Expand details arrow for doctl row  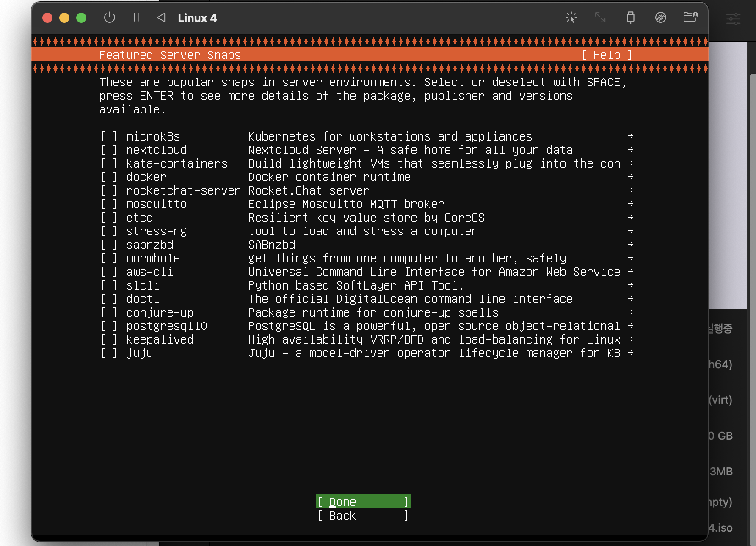point(631,298)
